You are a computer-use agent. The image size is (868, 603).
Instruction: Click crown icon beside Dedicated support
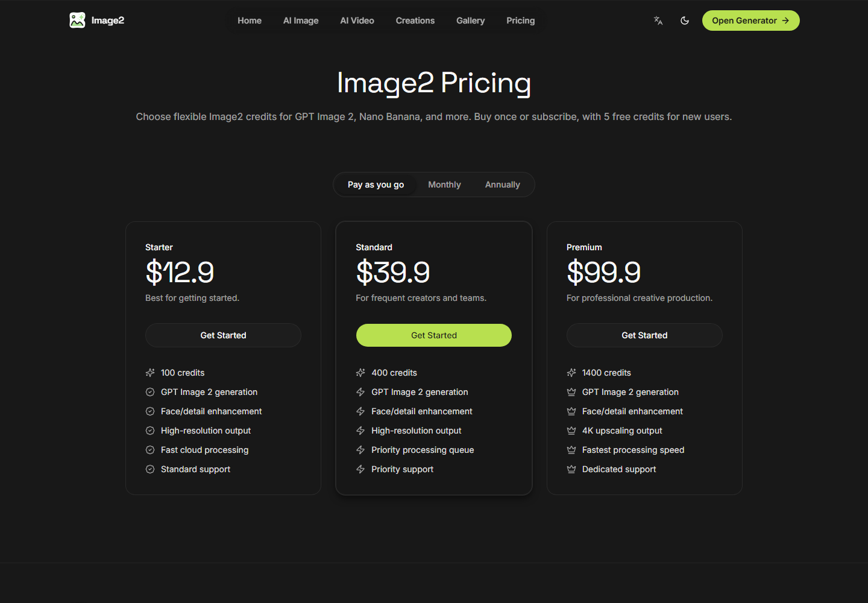pyautogui.click(x=571, y=469)
